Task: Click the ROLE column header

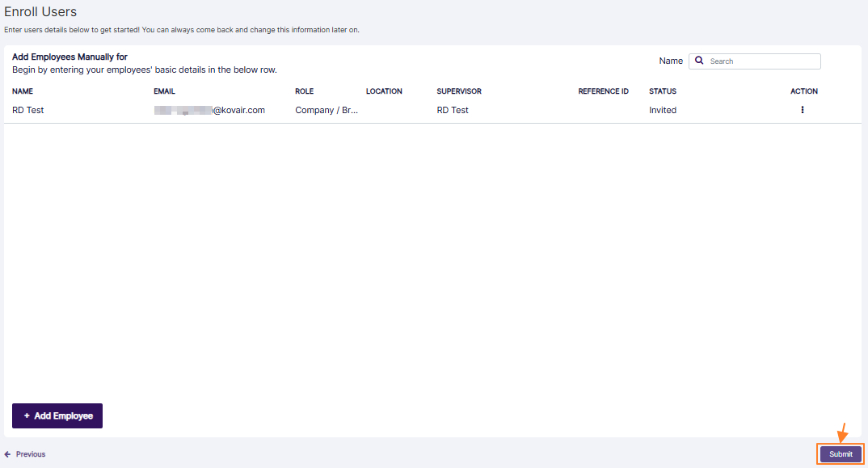Action: point(304,91)
